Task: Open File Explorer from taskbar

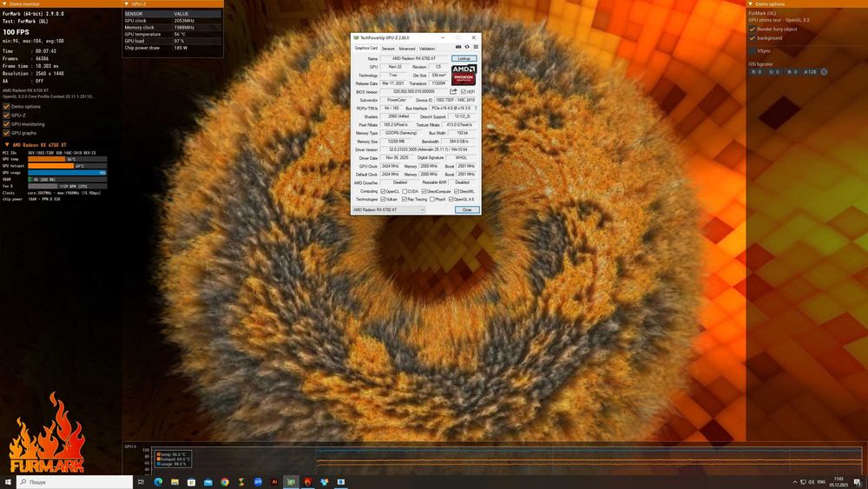Action: point(175,482)
